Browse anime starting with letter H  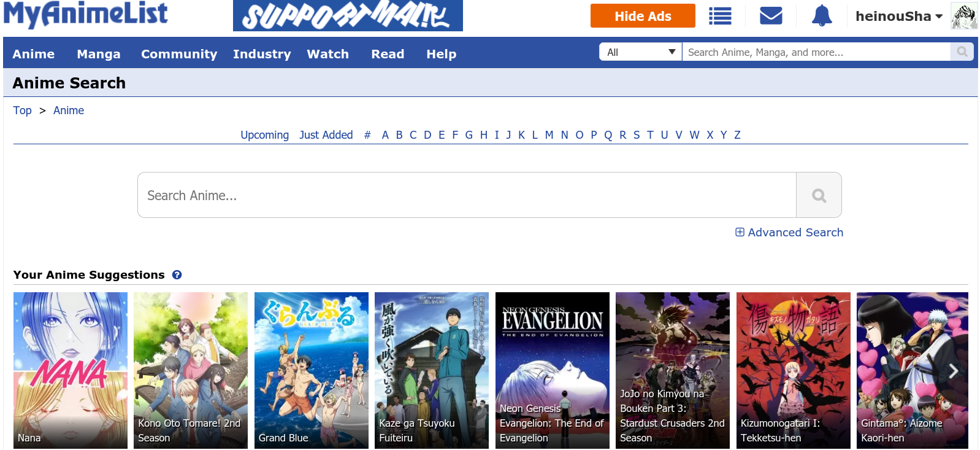point(484,135)
